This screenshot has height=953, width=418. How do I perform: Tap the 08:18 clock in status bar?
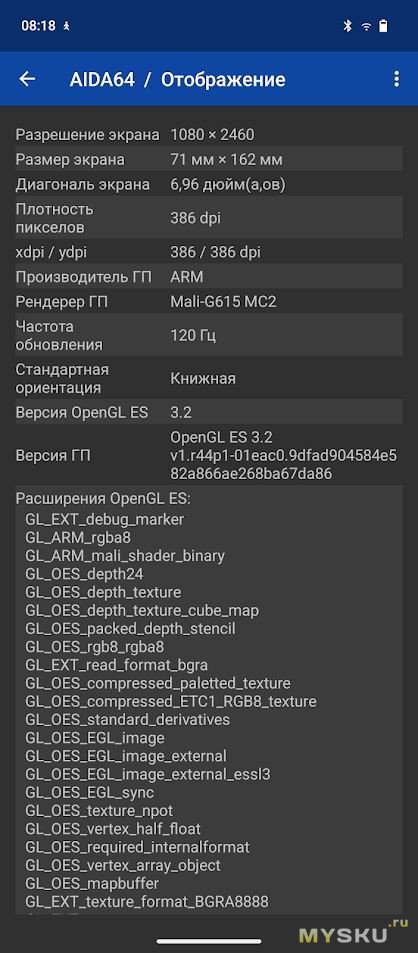click(x=38, y=26)
